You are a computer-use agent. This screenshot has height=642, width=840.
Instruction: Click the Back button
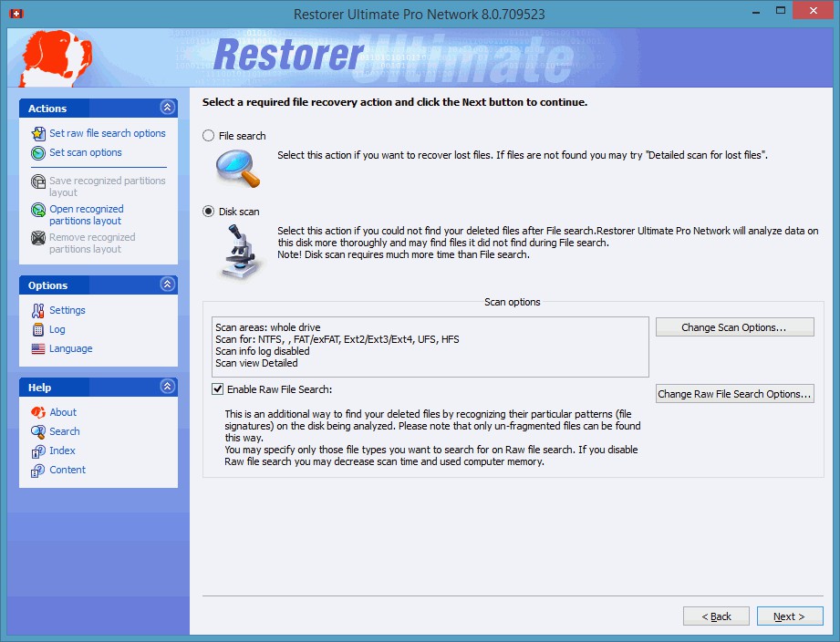[x=716, y=616]
